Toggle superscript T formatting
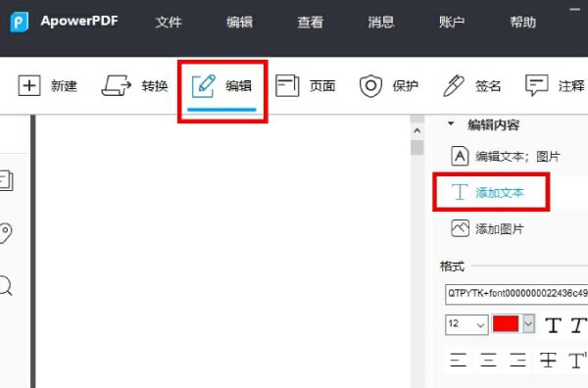The width and height of the screenshot is (588, 388). (x=578, y=360)
